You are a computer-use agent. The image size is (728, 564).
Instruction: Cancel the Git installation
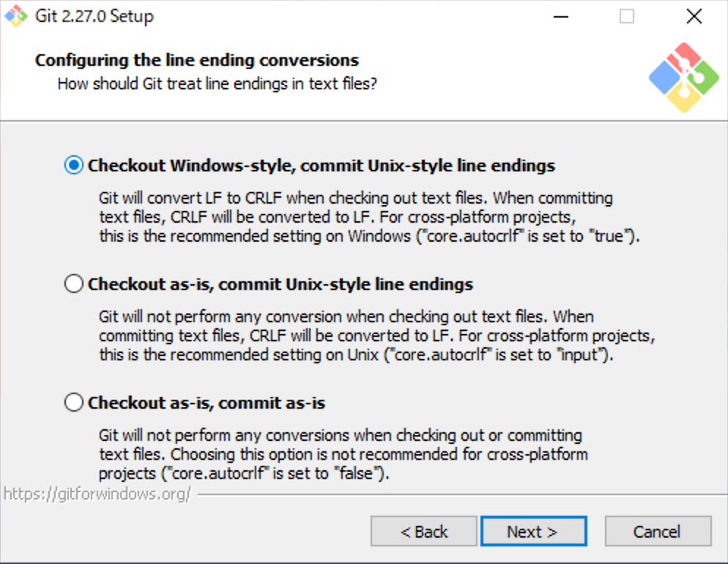click(x=657, y=532)
